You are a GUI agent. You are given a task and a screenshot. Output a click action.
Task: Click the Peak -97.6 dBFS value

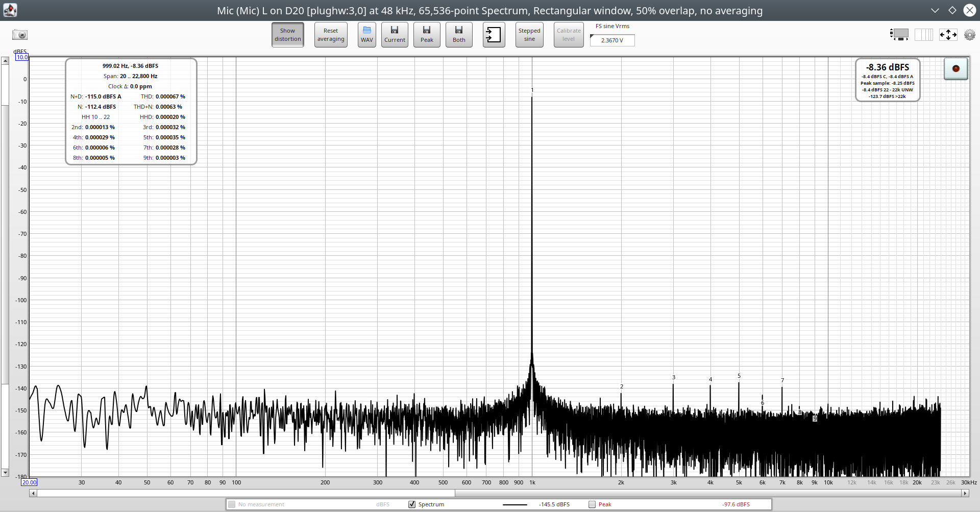pyautogui.click(x=736, y=504)
